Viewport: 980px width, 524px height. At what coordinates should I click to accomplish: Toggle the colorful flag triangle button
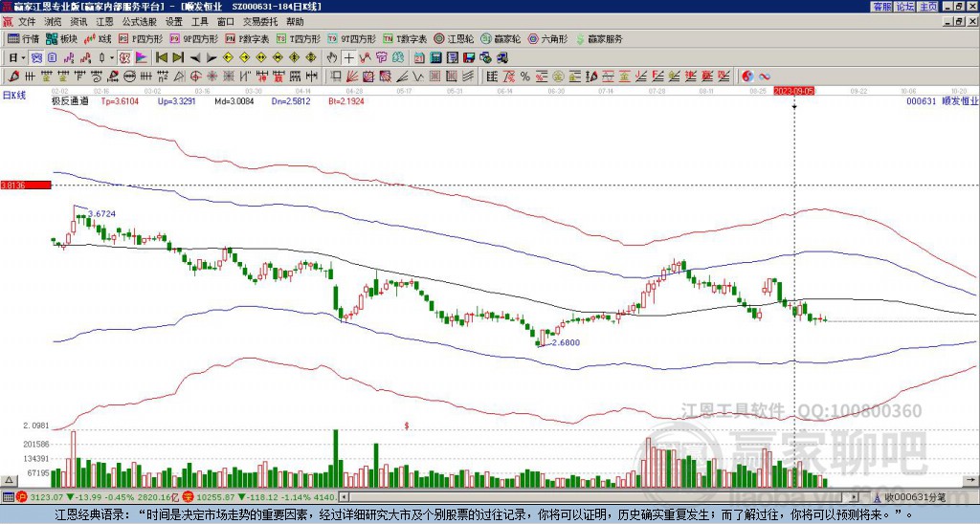[x=142, y=58]
